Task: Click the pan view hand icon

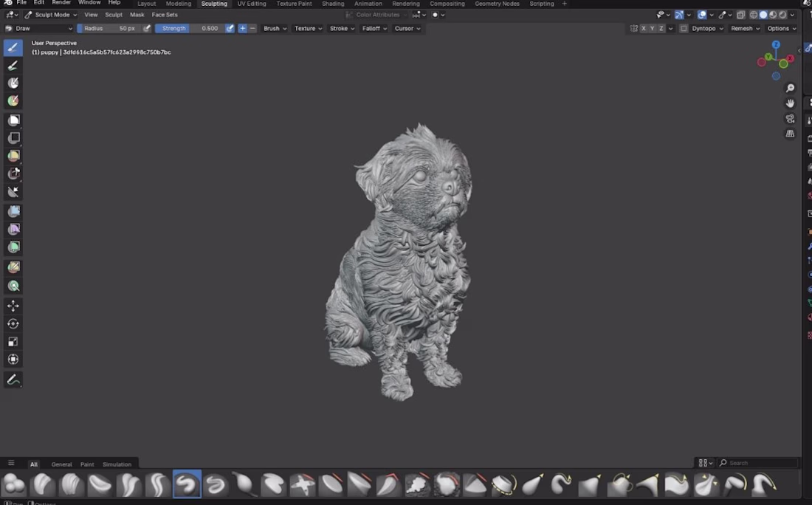Action: pyautogui.click(x=790, y=103)
